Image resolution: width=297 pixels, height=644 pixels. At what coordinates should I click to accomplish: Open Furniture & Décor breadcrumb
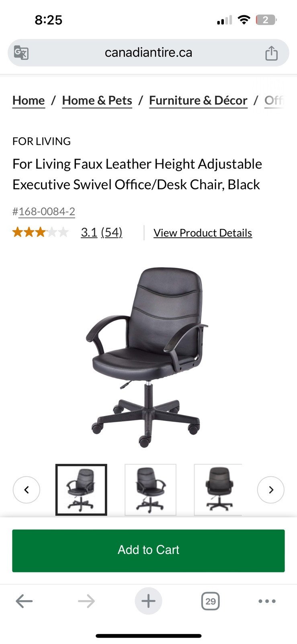coord(198,100)
